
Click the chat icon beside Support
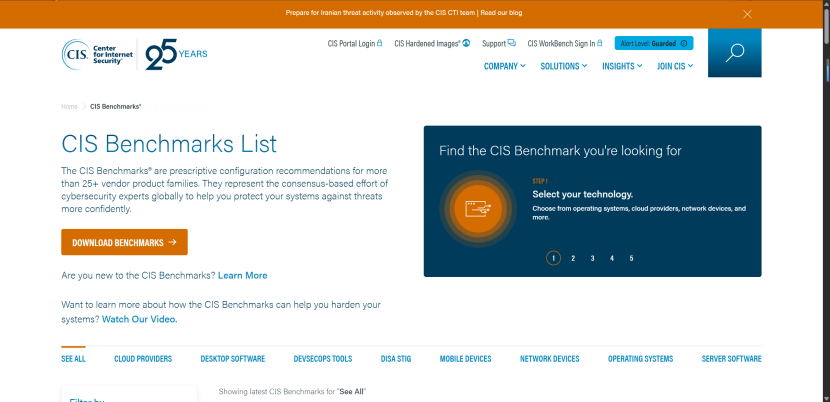pyautogui.click(x=511, y=43)
